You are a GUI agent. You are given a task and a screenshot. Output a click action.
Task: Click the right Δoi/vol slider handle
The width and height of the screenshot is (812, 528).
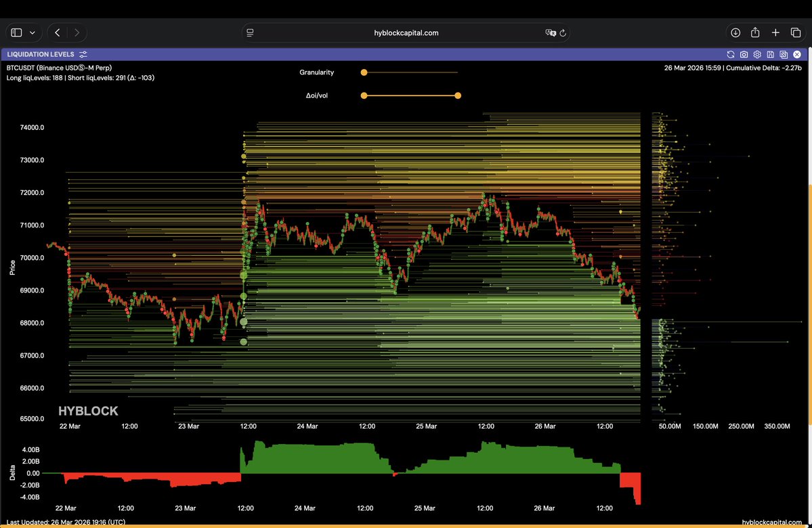458,95
